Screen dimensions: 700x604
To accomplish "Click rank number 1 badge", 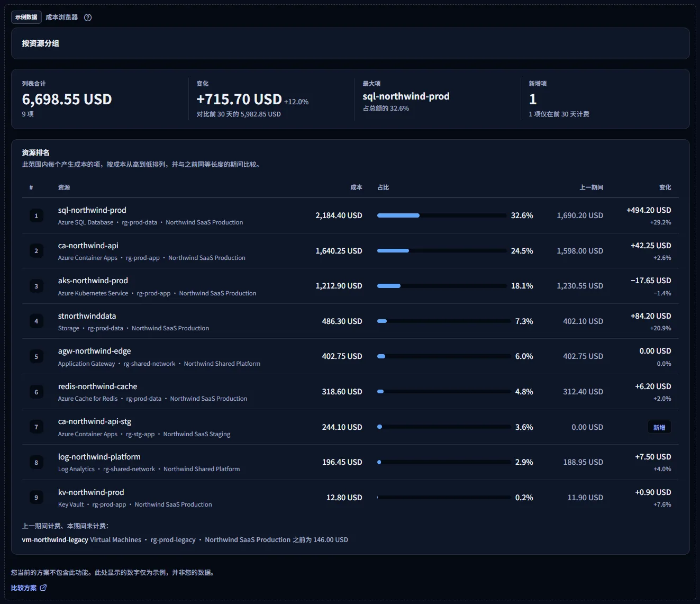I will point(37,215).
